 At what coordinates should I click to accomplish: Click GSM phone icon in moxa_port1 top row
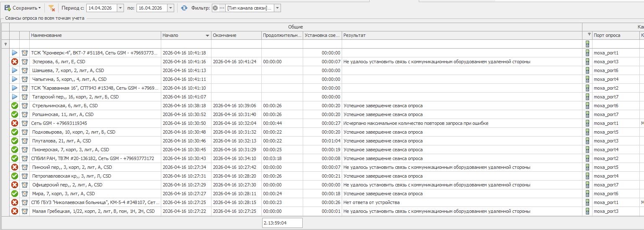587,53
